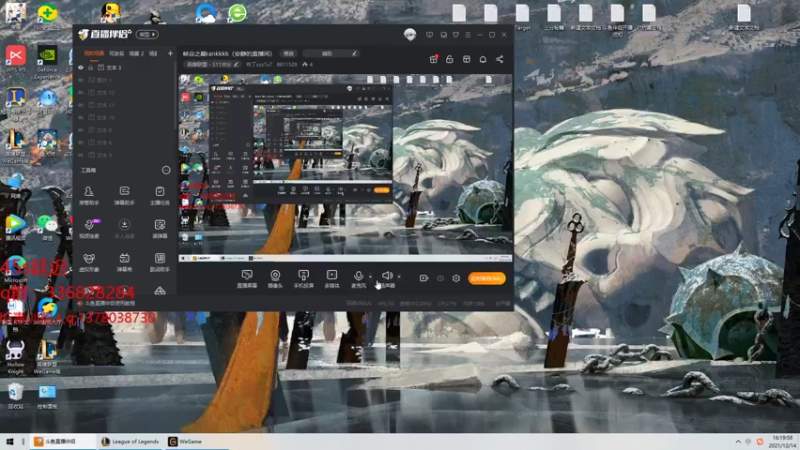
Task: Click the speaker icon in bottom toolbar
Action: click(x=387, y=276)
